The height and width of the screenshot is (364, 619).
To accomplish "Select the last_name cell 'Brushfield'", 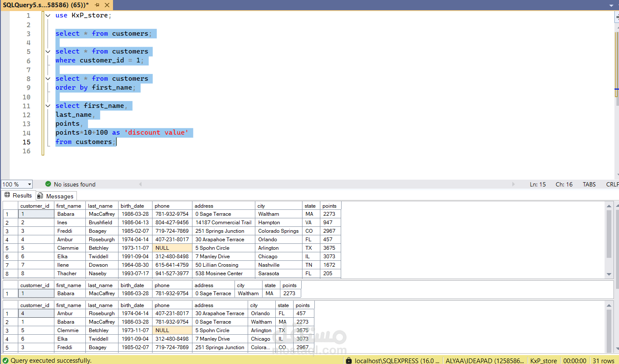I will pyautogui.click(x=102, y=223).
